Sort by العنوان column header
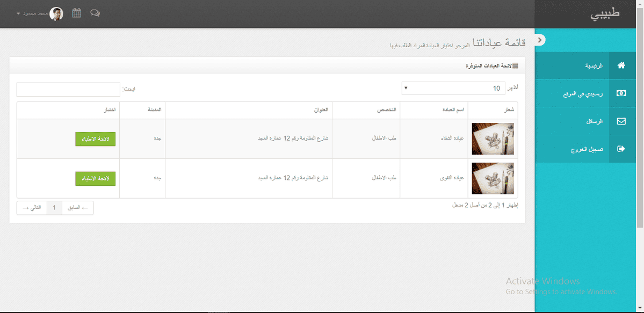644x313 pixels. 249,110
